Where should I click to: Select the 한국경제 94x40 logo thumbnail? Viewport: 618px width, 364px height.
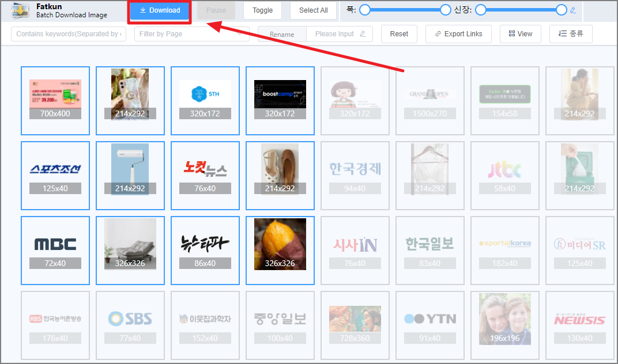click(355, 176)
